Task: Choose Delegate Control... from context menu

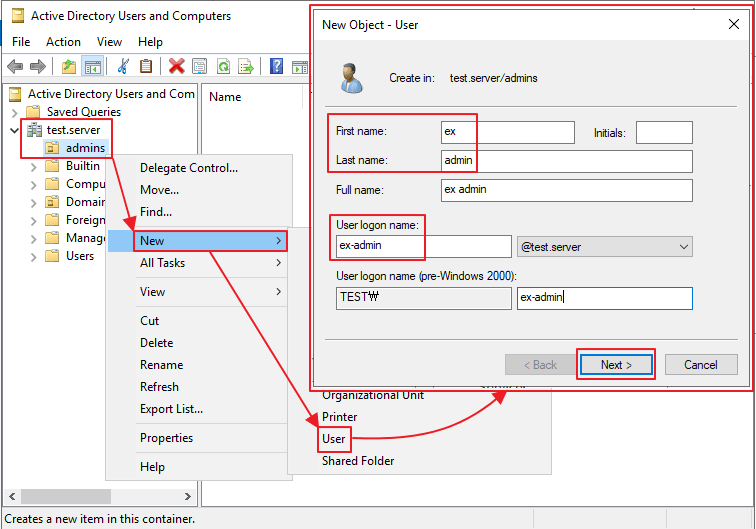Action: [200, 168]
